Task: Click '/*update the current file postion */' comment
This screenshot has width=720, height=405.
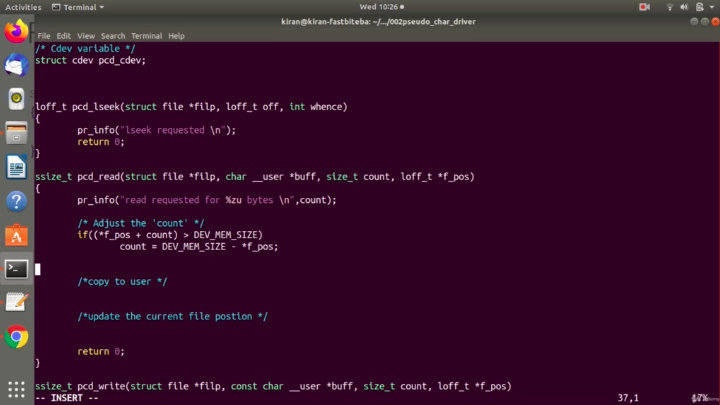Action: [173, 316]
